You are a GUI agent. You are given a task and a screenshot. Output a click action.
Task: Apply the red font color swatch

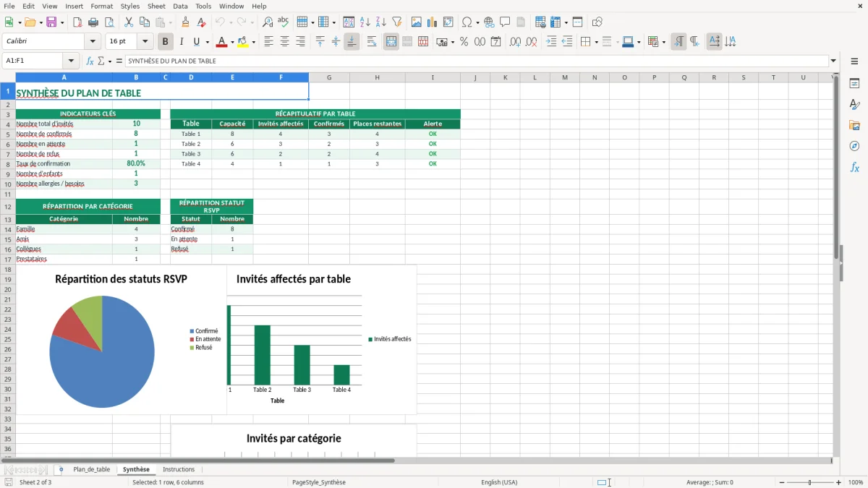tap(221, 42)
